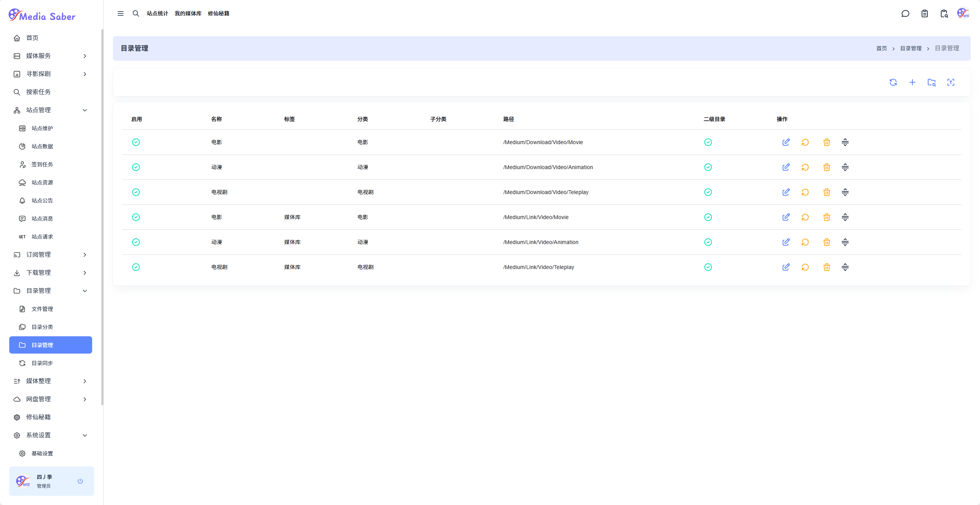Viewport: 980px width, 505px height.
Task: Click the sidebar vertical scrollbar
Action: pyautogui.click(x=102, y=215)
